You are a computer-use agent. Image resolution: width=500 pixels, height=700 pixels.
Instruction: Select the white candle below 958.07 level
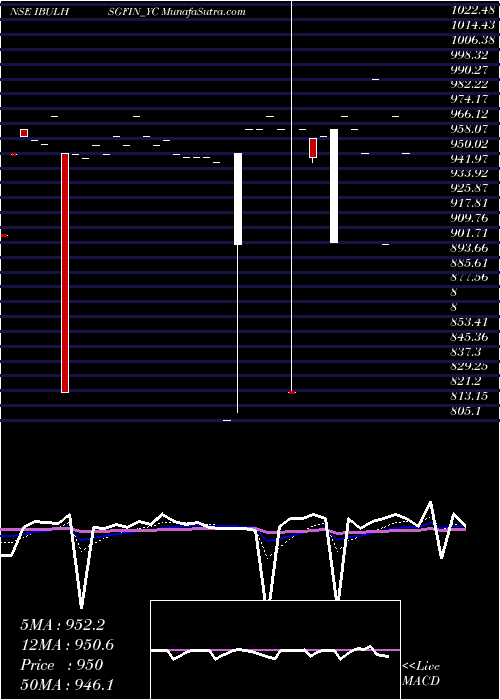coord(334,186)
